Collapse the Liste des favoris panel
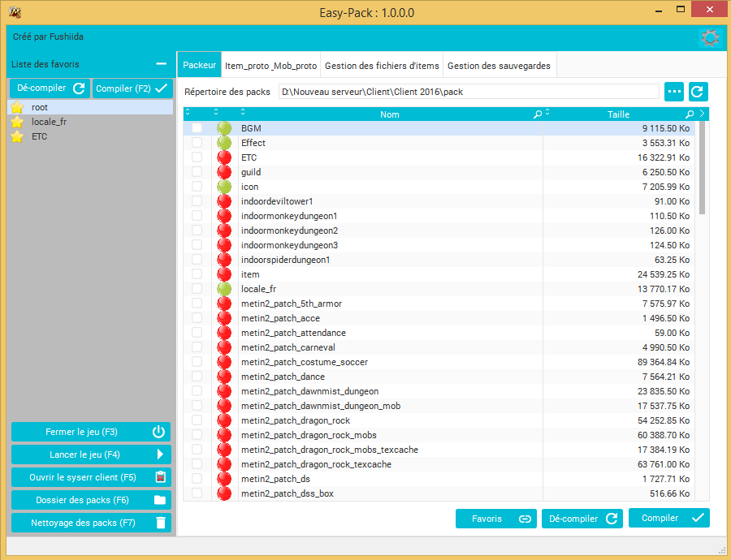The height and width of the screenshot is (560, 731). point(162,64)
